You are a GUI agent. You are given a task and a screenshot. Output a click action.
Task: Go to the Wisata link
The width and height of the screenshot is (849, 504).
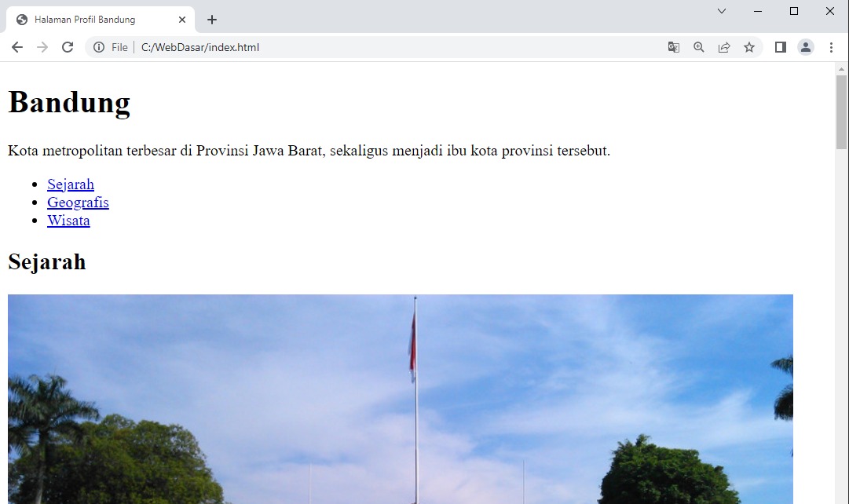point(68,221)
